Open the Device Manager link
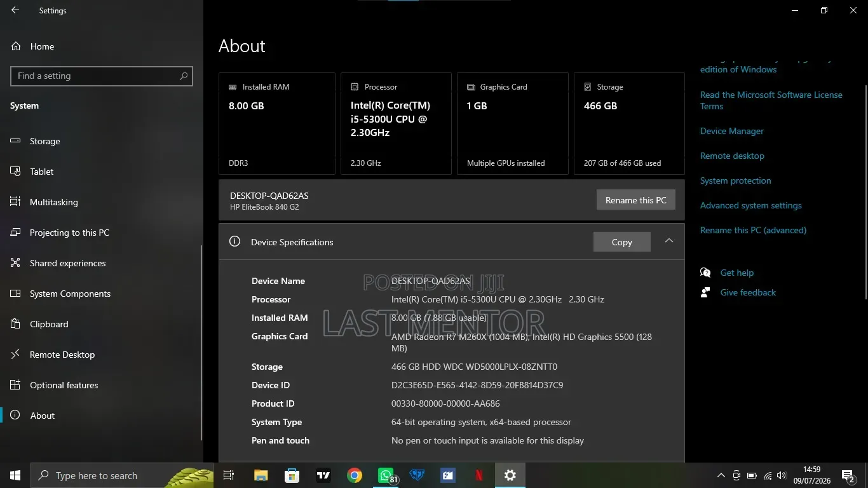The image size is (868, 488). click(732, 131)
